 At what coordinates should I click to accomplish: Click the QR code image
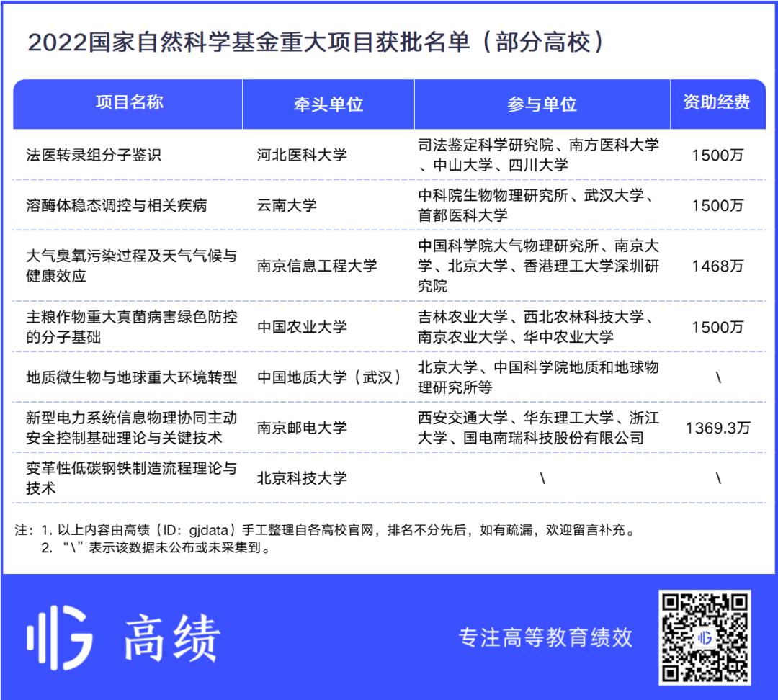point(705,637)
